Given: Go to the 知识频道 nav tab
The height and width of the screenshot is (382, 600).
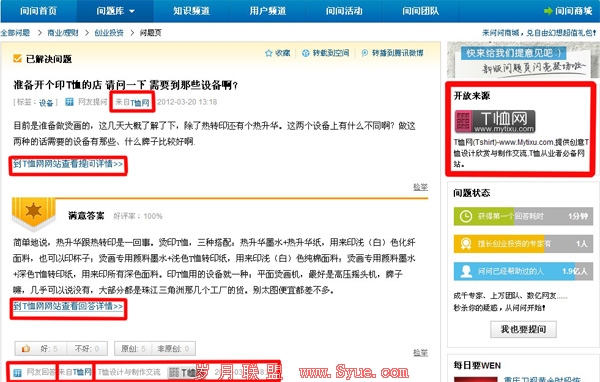Looking at the screenshot, I should [x=191, y=11].
